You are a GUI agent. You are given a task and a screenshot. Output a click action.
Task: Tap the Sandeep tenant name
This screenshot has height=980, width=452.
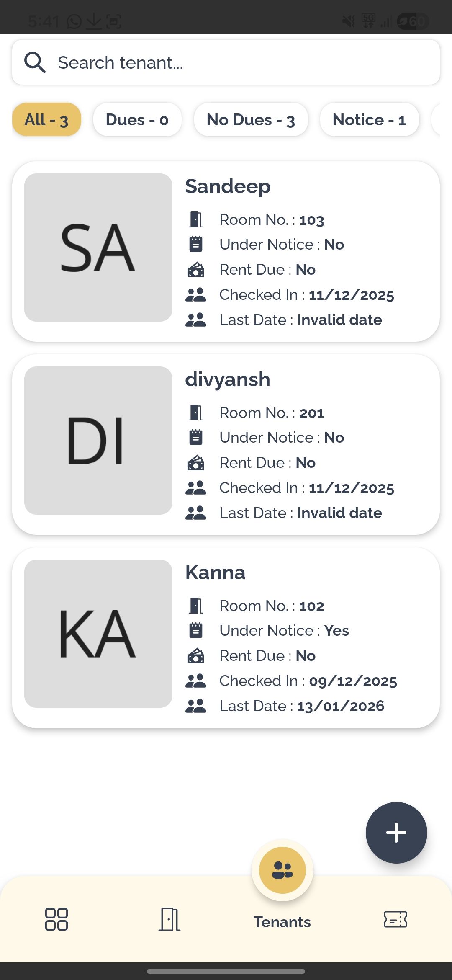click(x=228, y=186)
